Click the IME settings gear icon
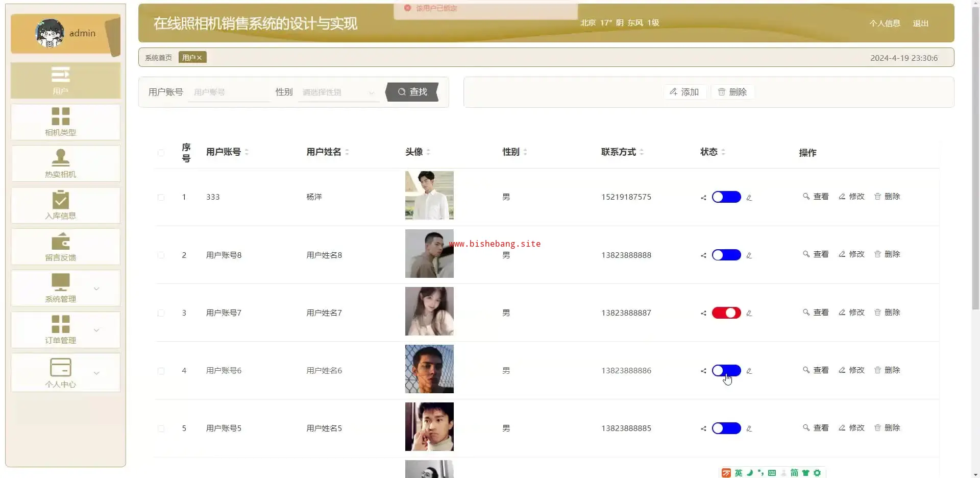 click(817, 473)
